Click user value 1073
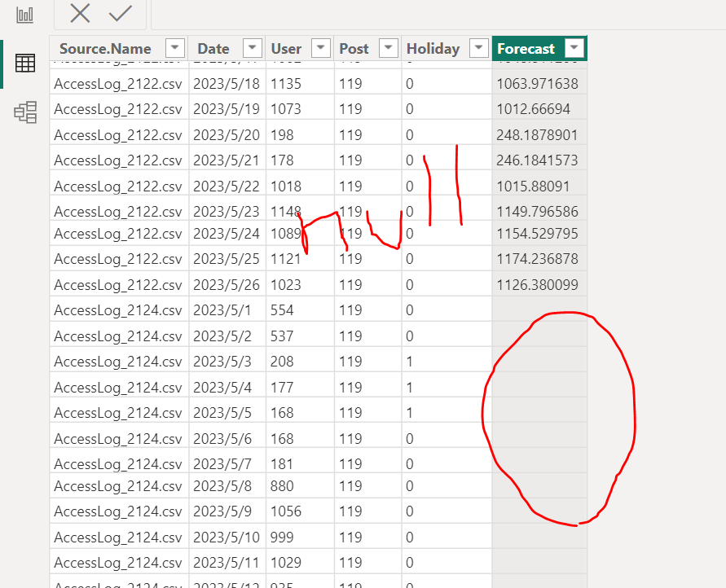The image size is (726, 588). coord(286,109)
